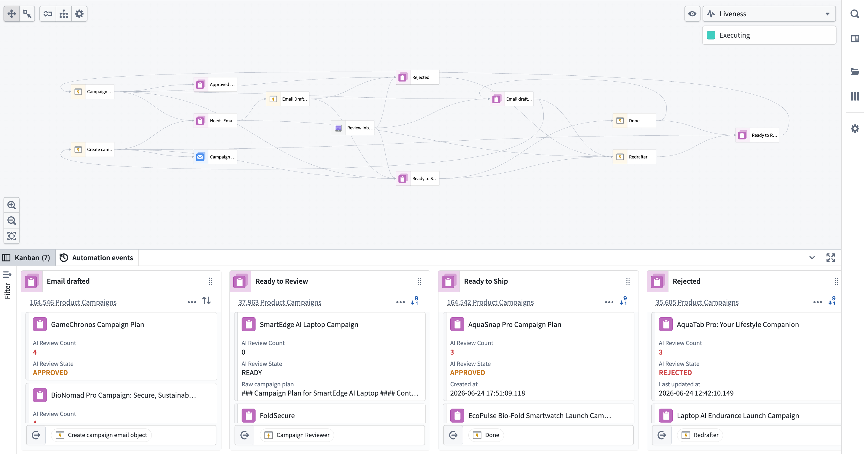Open the Liveness dropdown
The height and width of the screenshot is (454, 868).
coord(769,14)
